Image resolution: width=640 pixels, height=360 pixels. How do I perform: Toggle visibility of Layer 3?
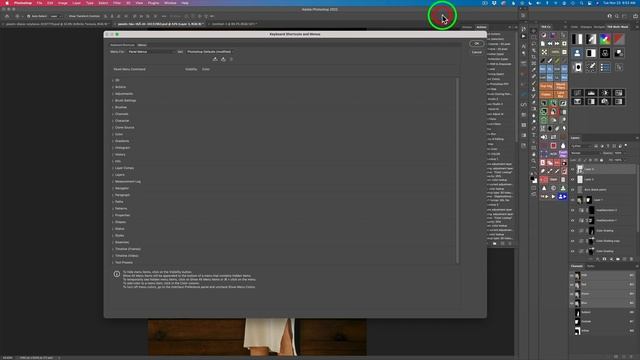click(x=572, y=169)
